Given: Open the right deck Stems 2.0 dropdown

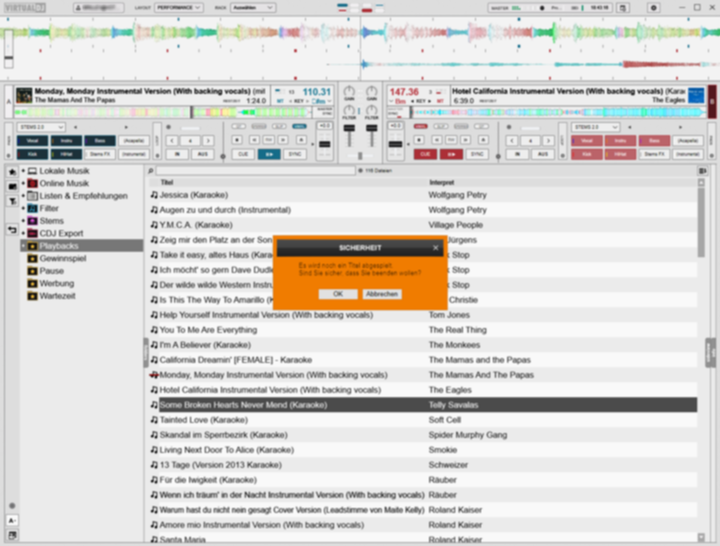Looking at the screenshot, I should [x=595, y=127].
